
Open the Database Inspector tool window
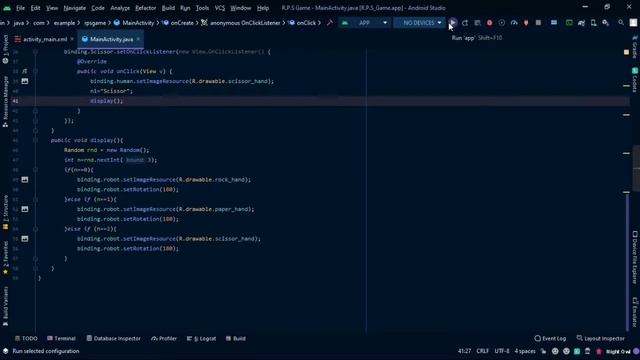[x=113, y=338]
